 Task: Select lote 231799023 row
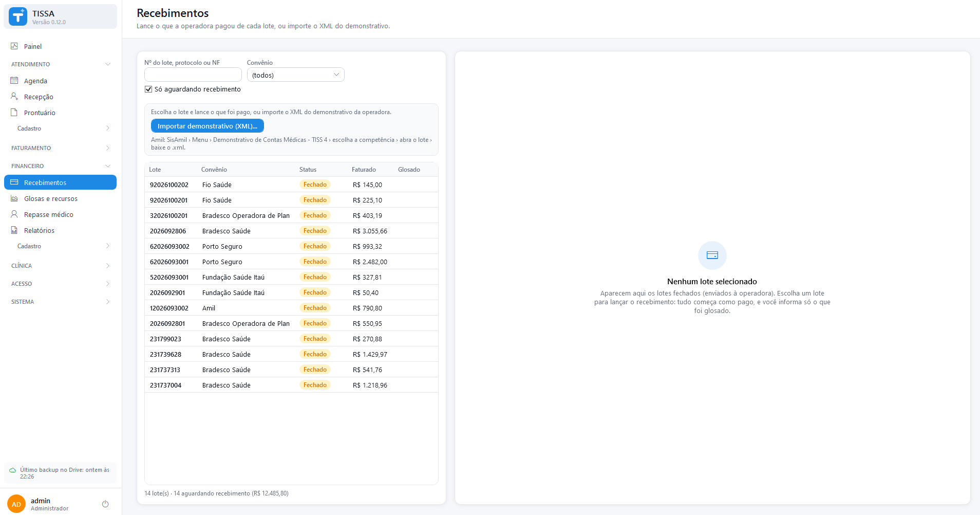(291, 339)
